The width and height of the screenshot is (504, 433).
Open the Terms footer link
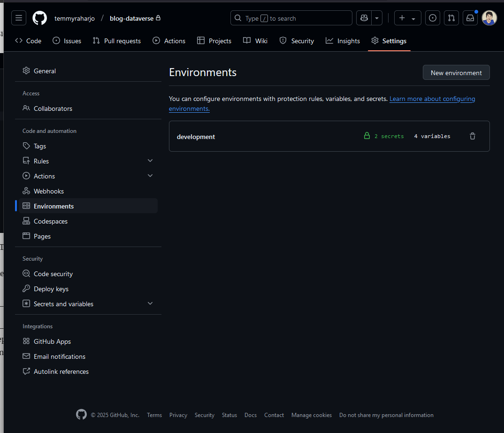pos(154,415)
